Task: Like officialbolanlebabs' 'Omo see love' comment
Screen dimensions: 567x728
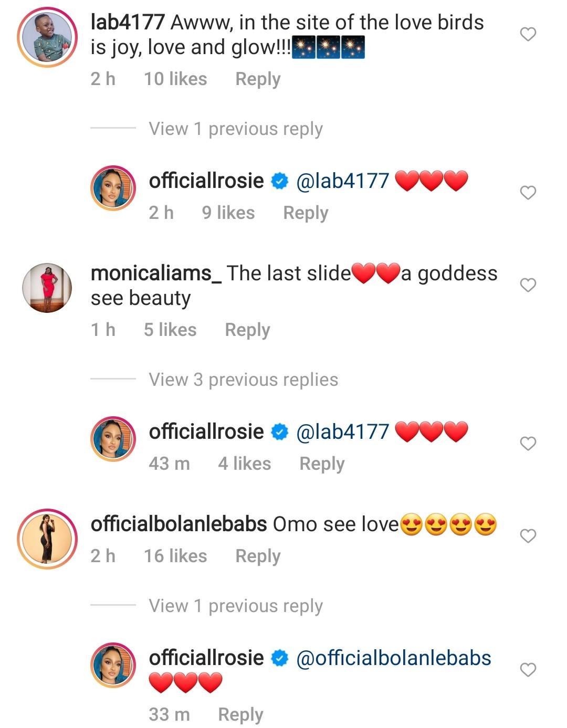Action: click(x=528, y=536)
